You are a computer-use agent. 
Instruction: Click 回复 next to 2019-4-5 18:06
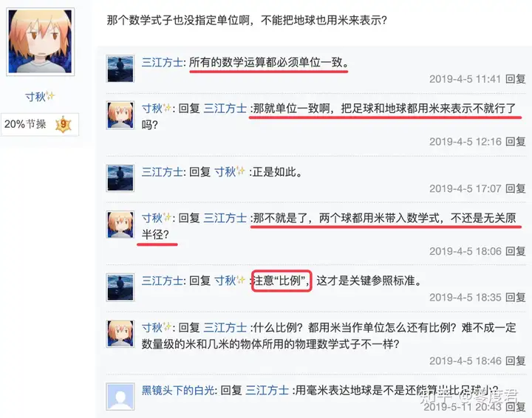[x=516, y=251]
